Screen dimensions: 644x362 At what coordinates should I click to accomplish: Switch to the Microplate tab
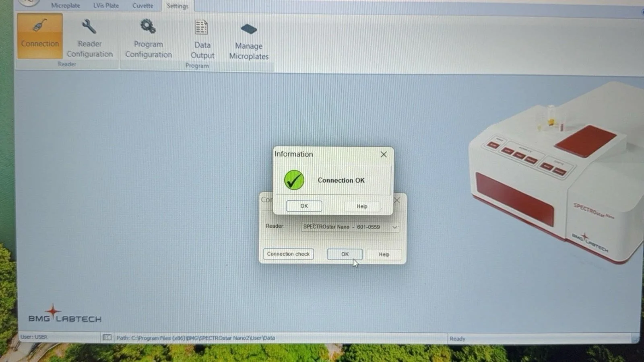[x=65, y=6]
